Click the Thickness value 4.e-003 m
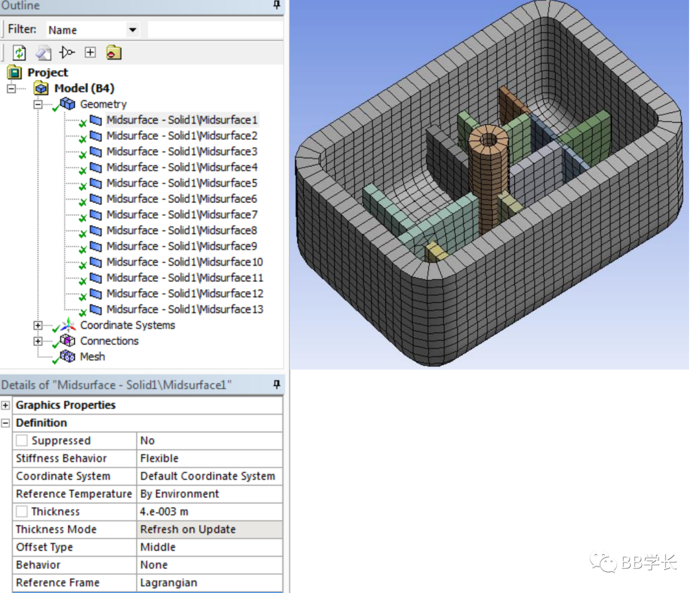The height and width of the screenshot is (593, 700). pos(209,511)
